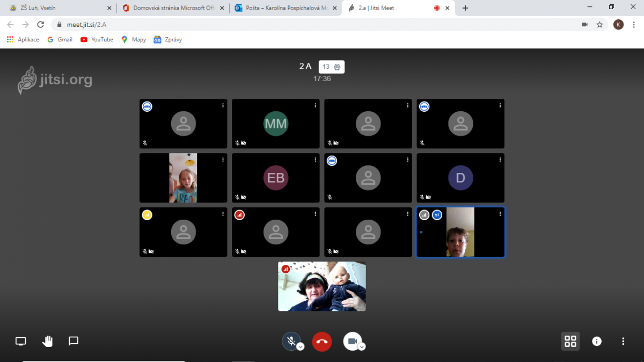This screenshot has height=362, width=644.
Task: Bookmark this page with the star icon
Action: [599, 24]
